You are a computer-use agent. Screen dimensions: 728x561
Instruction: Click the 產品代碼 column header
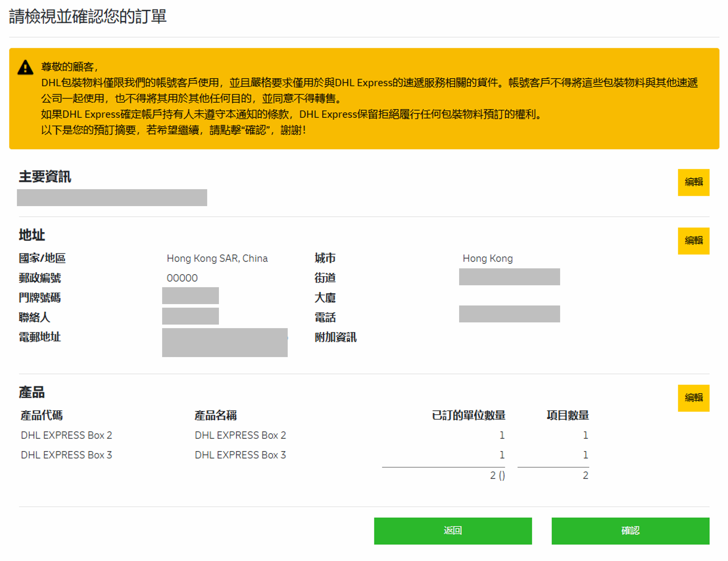click(42, 415)
